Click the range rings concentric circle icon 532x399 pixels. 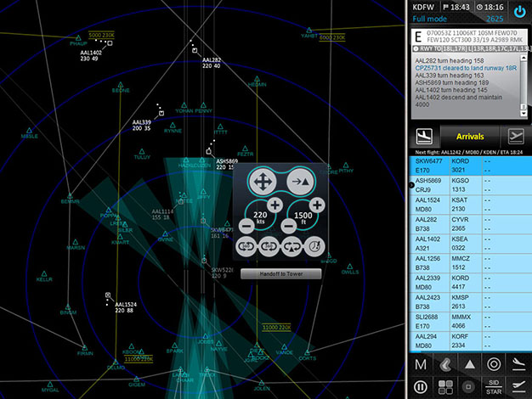pyautogui.click(x=493, y=364)
